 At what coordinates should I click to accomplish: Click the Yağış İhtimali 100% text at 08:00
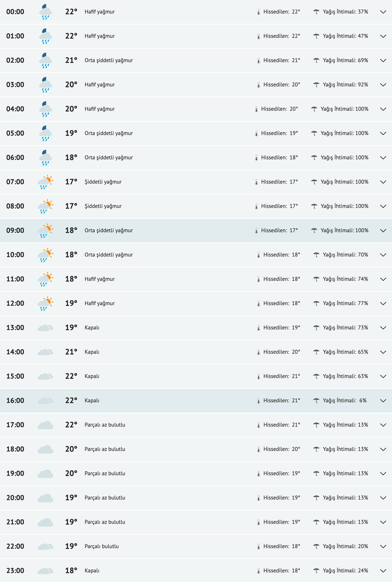345,206
